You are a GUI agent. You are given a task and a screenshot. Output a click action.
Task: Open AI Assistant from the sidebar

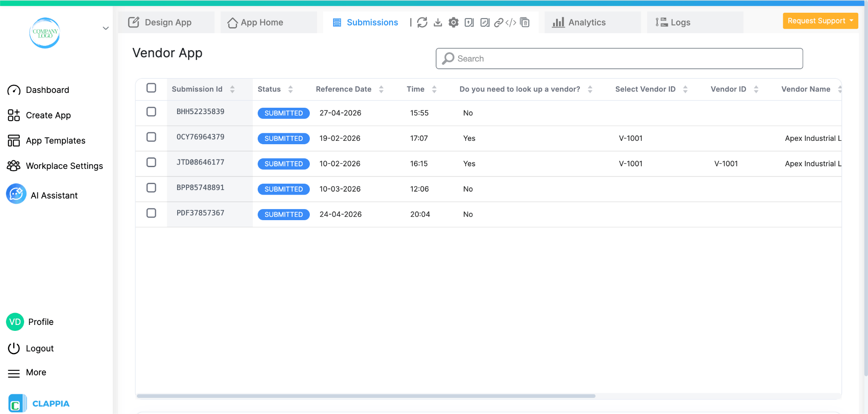pyautogui.click(x=54, y=196)
